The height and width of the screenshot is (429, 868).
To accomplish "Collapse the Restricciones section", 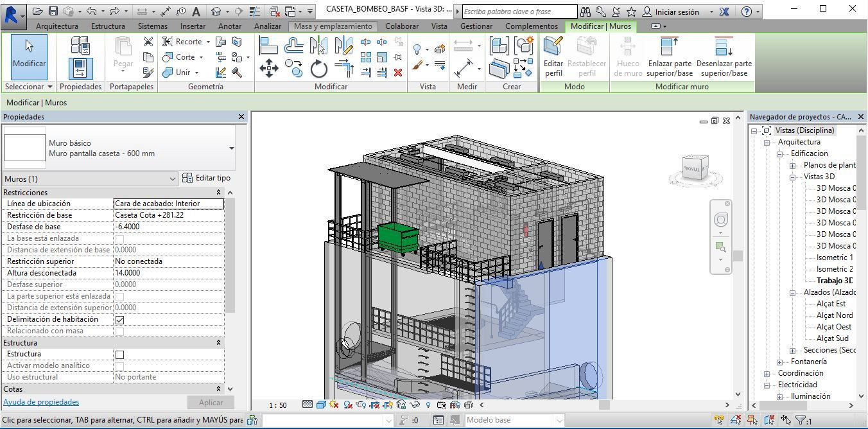I will pos(219,193).
